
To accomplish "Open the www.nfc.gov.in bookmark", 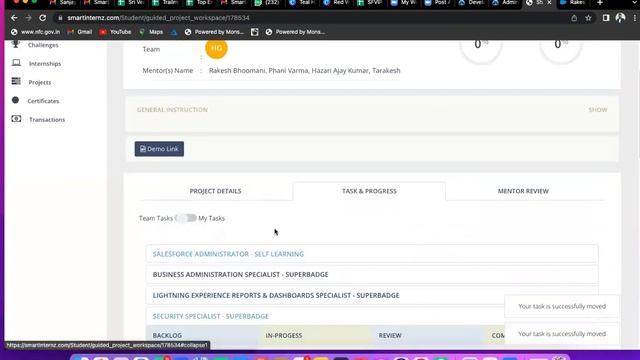I will click(36, 32).
